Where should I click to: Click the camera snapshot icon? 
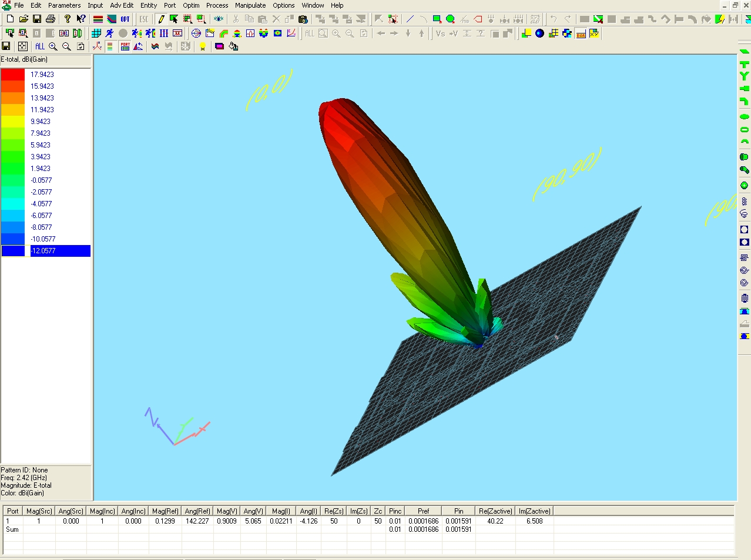tap(303, 19)
